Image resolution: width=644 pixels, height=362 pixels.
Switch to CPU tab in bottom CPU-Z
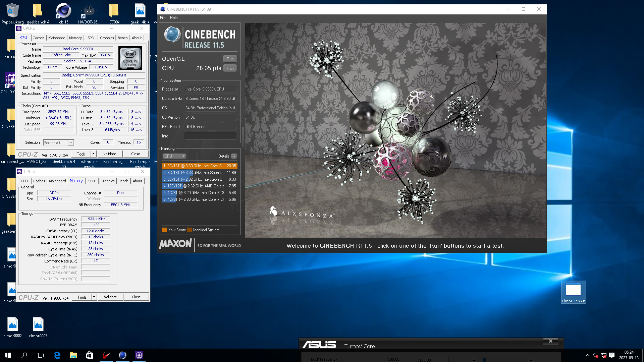(24, 181)
